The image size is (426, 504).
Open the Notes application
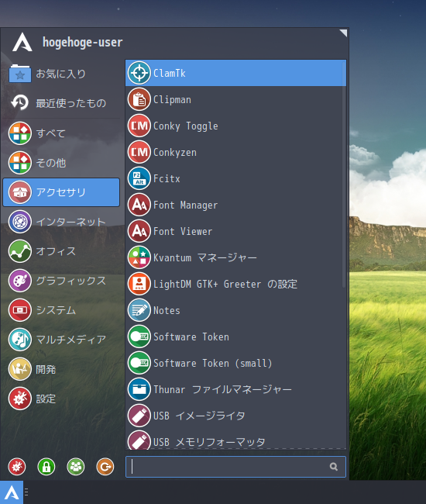coord(235,310)
